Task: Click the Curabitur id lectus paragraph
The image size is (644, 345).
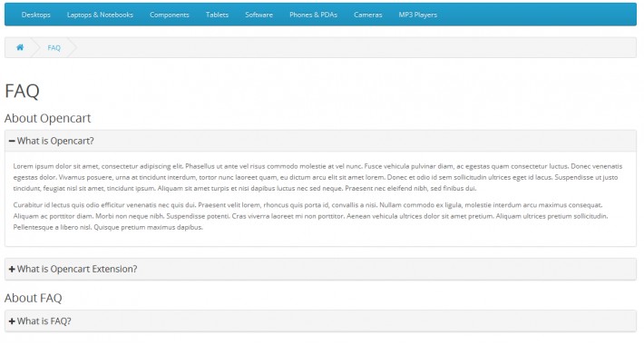Action: pyautogui.click(x=310, y=216)
